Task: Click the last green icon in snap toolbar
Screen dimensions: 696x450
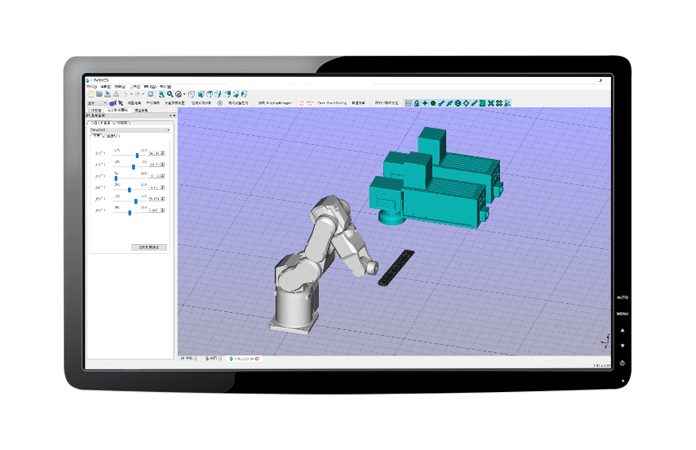Action: 507,103
